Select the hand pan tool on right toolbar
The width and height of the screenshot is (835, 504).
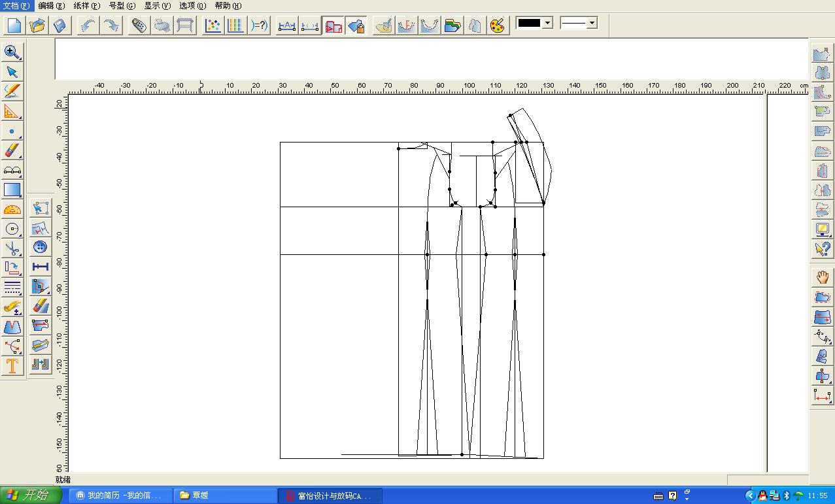(x=822, y=277)
